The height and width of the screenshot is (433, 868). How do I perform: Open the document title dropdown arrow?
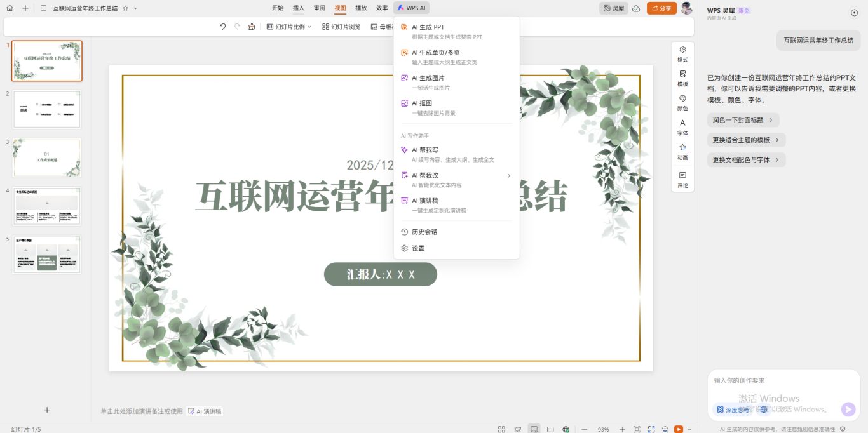click(x=135, y=8)
